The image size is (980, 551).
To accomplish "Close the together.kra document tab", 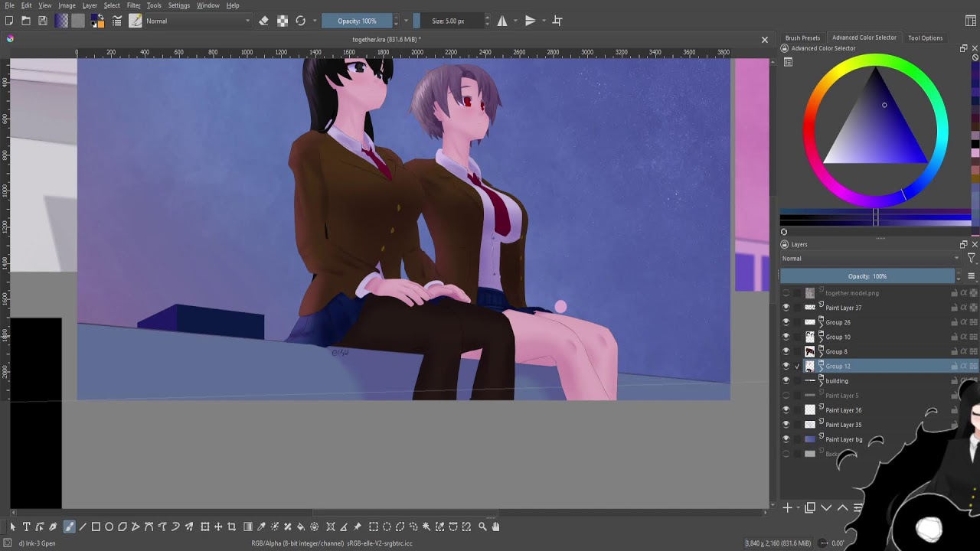I will (x=764, y=40).
